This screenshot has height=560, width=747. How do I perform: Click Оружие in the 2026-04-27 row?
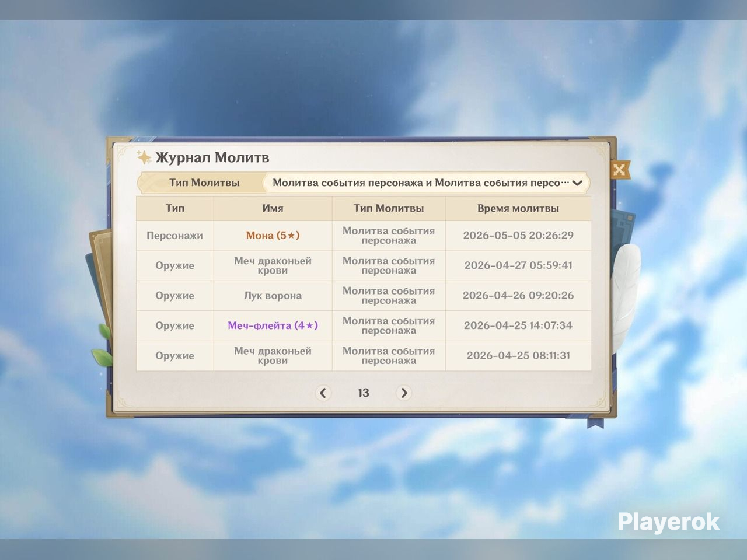click(175, 265)
